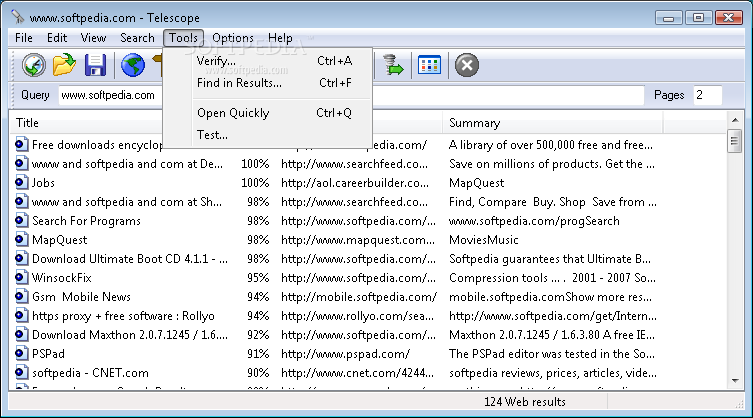Screen dimensions: 753x418
Task: Select the MapQuest result title
Action: coord(60,240)
